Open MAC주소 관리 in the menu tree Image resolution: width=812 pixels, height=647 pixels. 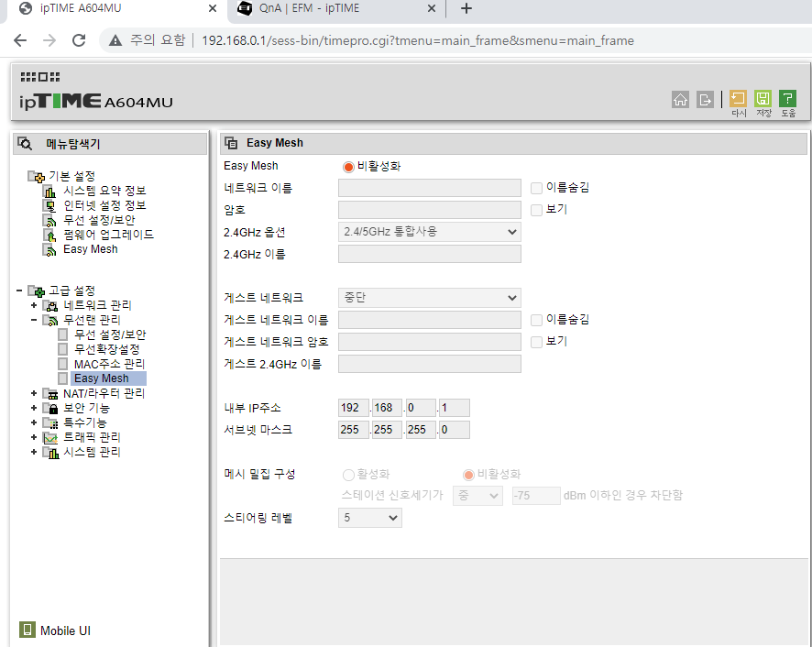(x=109, y=364)
